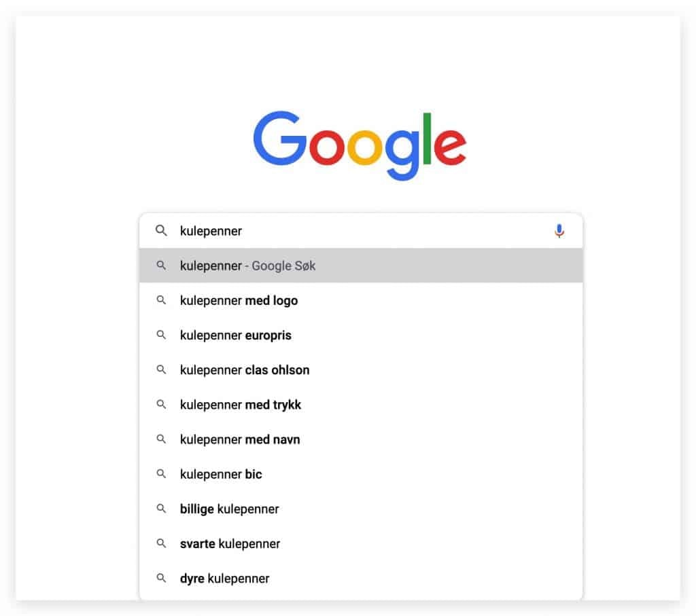The image size is (696, 616).
Task: Click the magnifier beside 'dyre kulepenner'
Action: click(161, 578)
